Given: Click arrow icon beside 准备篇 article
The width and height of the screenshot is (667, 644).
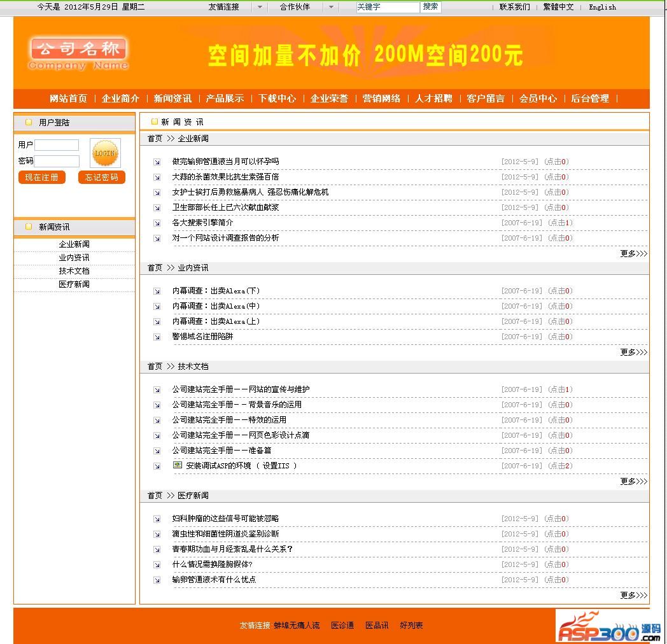Looking at the screenshot, I should (x=157, y=451).
